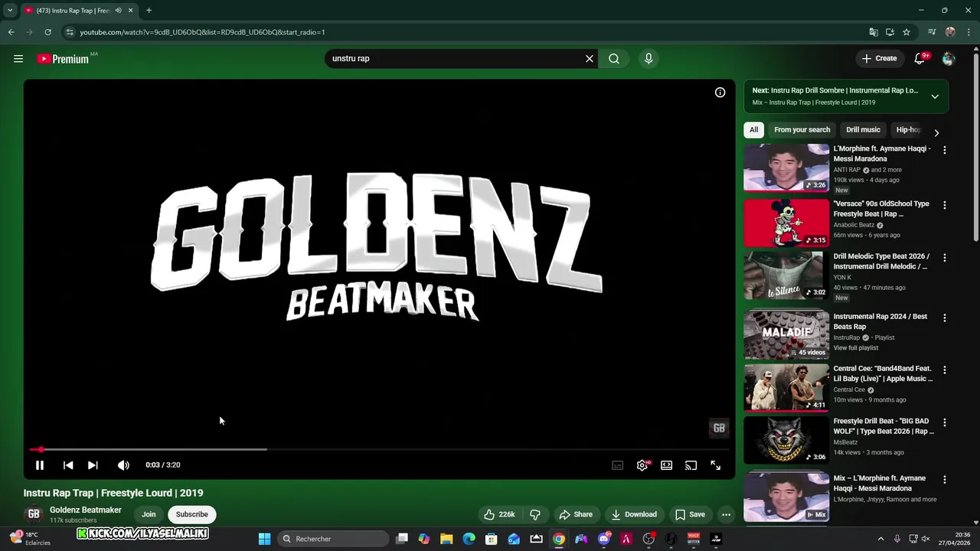Save the video to a playlist
The width and height of the screenshot is (980, 551).
pyautogui.click(x=690, y=514)
